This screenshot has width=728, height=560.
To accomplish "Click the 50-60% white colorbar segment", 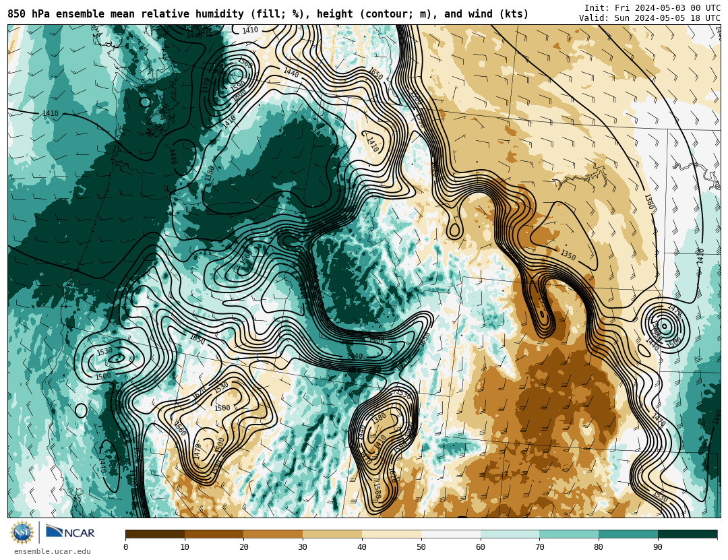I will pyautogui.click(x=451, y=534).
